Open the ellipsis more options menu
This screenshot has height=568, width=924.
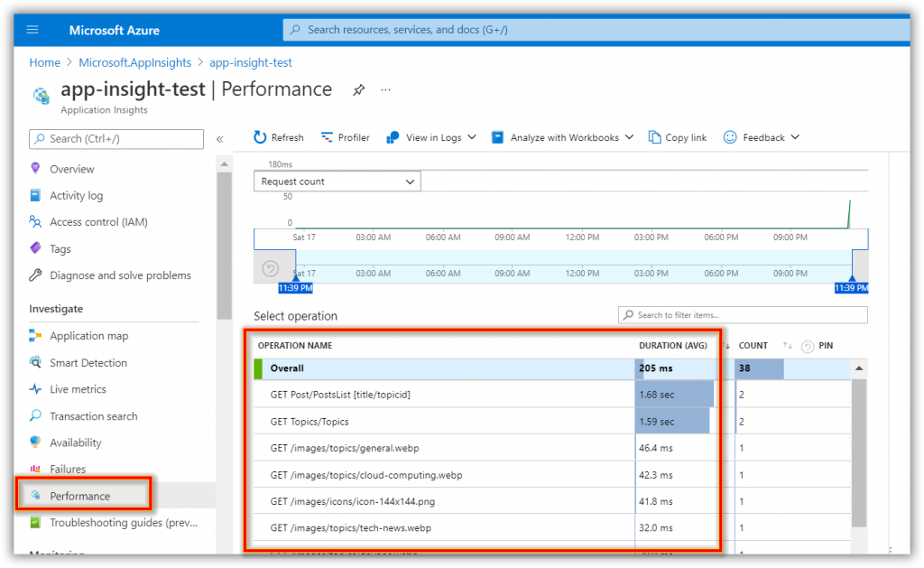tap(385, 90)
